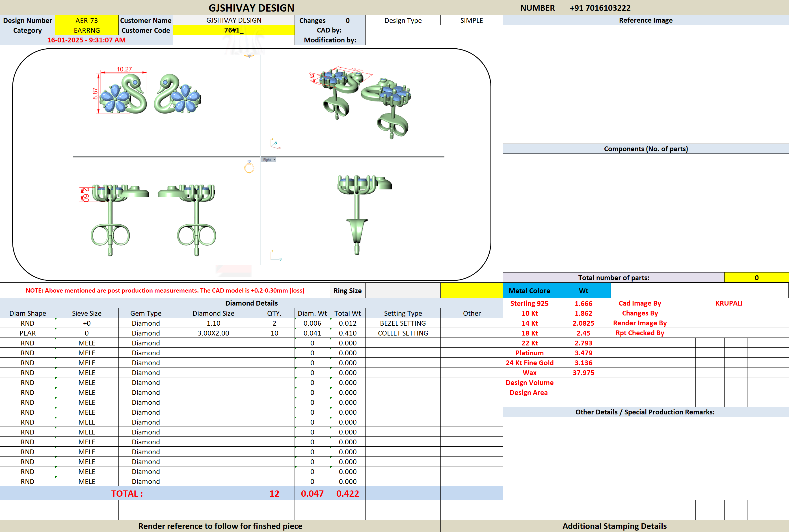Screen dimensions: 789x532
Task: Click the total weight 0.422
Action: tap(348, 493)
